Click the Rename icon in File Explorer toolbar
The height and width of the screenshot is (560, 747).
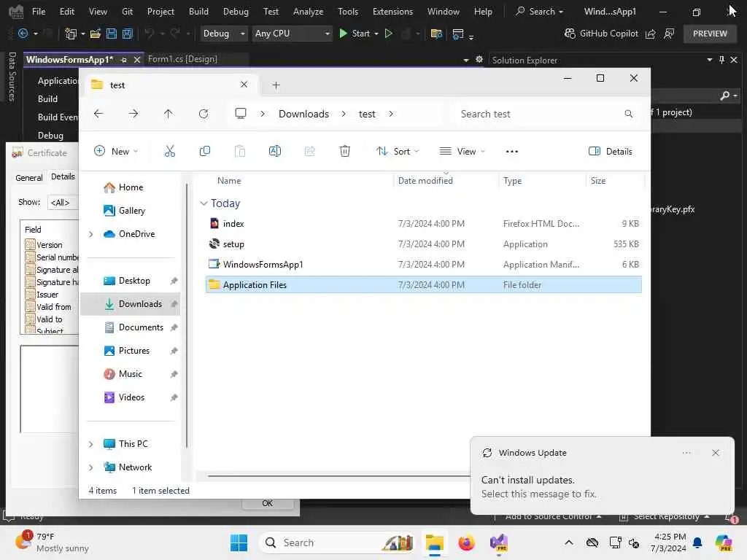[x=275, y=152]
